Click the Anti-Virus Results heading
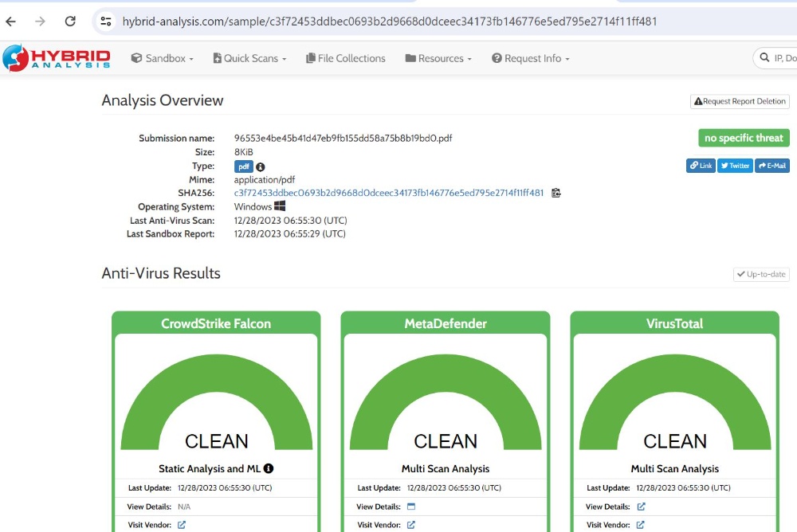This screenshot has height=532, width=797. tap(161, 273)
